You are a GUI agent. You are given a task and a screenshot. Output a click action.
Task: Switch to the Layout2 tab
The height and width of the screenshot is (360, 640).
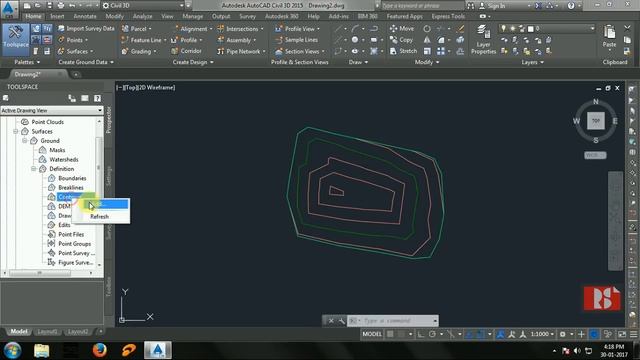point(78,331)
